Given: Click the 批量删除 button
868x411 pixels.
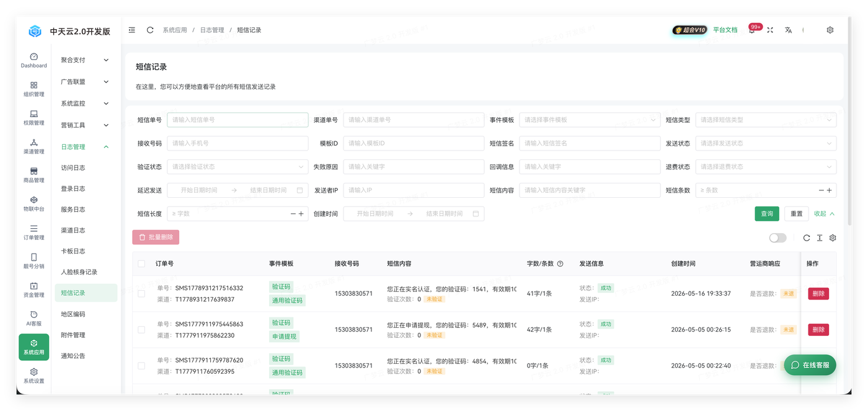Looking at the screenshot, I should [156, 237].
